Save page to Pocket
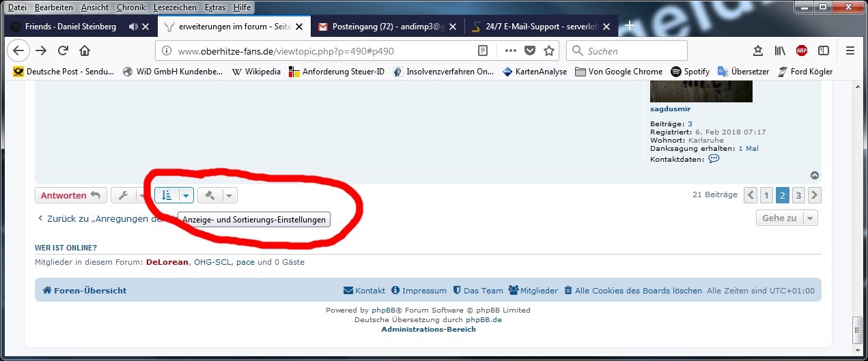This screenshot has height=361, width=868. tap(529, 50)
